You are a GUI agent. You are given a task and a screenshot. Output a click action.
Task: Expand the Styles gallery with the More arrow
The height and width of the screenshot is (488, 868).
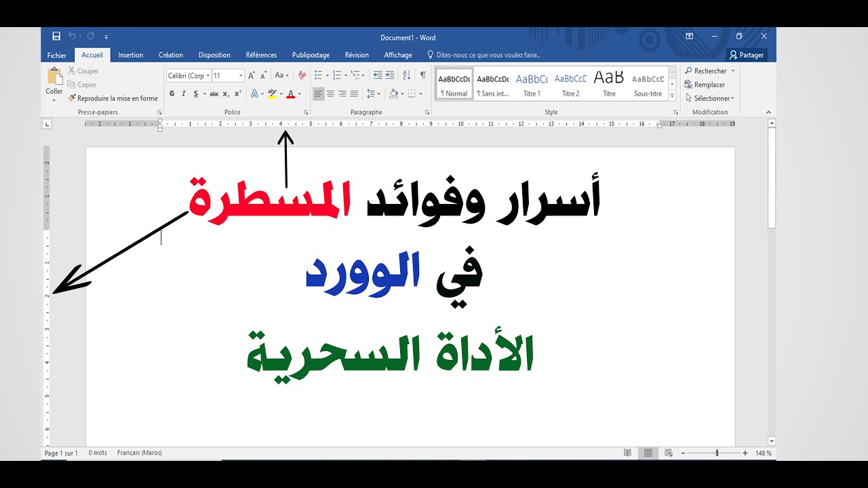(672, 95)
